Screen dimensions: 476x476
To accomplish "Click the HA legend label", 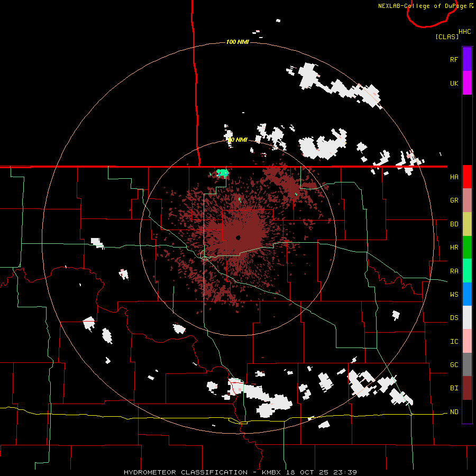I will pos(454,177).
